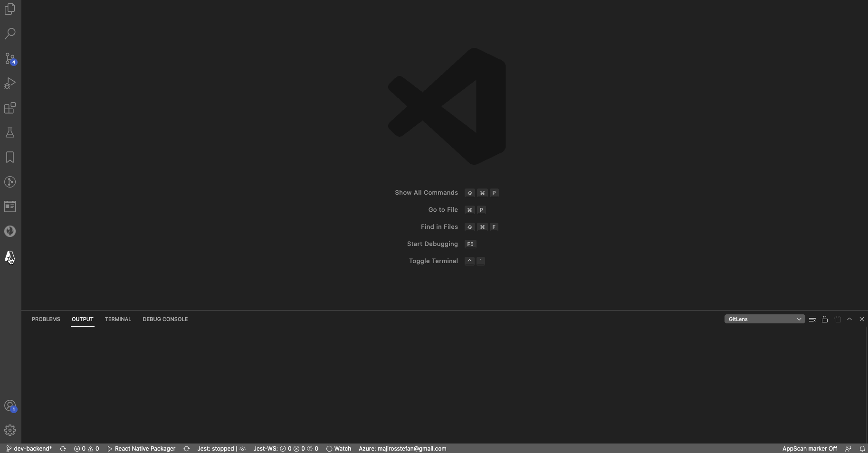Click the Jest: stopped status item

[x=221, y=449]
